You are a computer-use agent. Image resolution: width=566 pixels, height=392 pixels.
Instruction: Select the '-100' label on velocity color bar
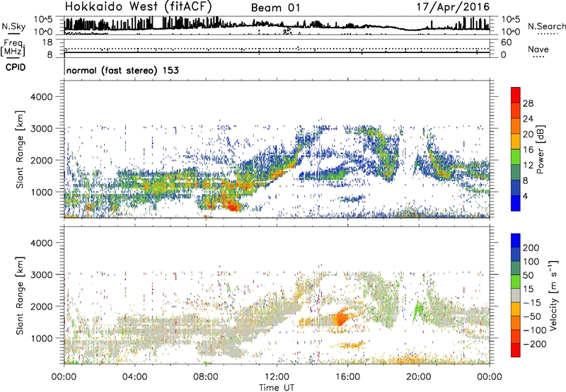point(535,330)
